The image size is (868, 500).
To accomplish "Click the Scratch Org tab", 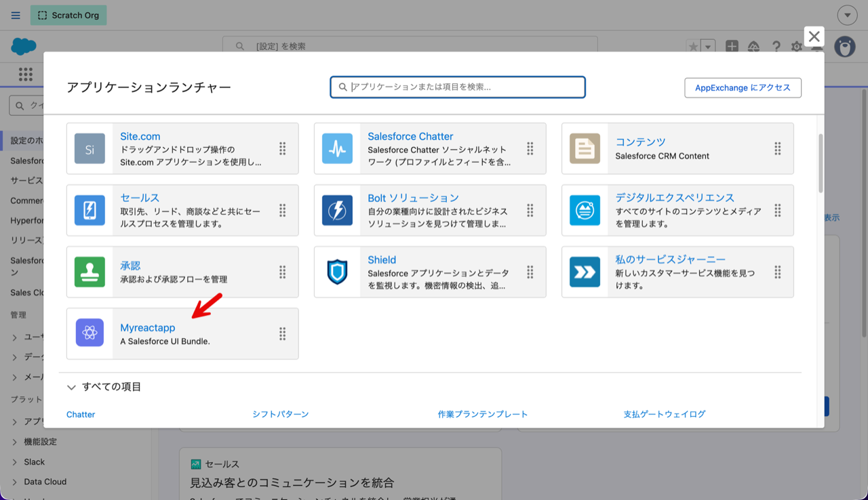I will (x=68, y=15).
